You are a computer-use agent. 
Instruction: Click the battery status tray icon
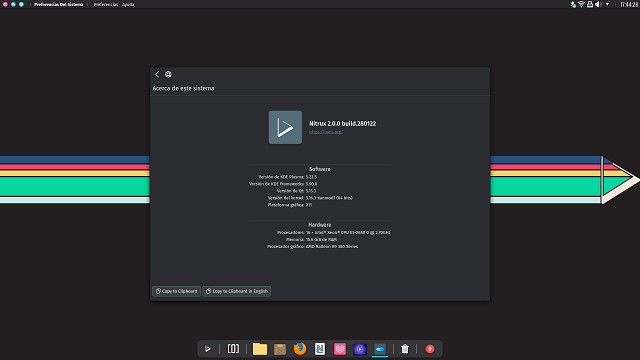point(573,4)
